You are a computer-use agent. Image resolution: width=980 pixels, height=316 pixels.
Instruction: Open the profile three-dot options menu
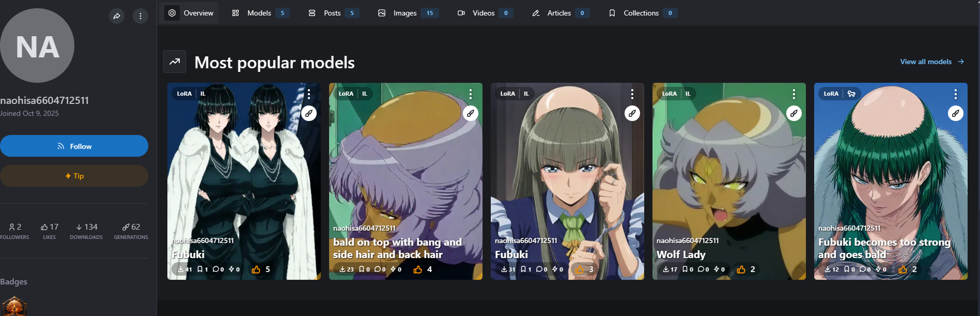pos(141,16)
